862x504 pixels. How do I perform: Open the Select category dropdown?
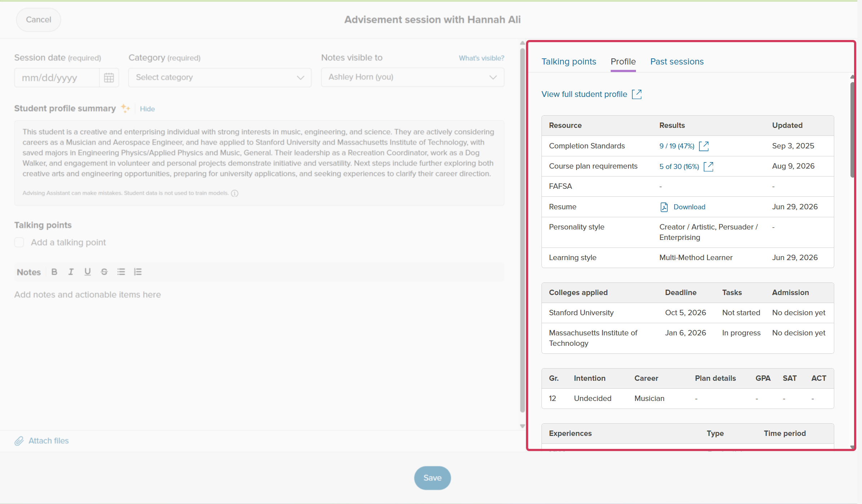pyautogui.click(x=220, y=77)
